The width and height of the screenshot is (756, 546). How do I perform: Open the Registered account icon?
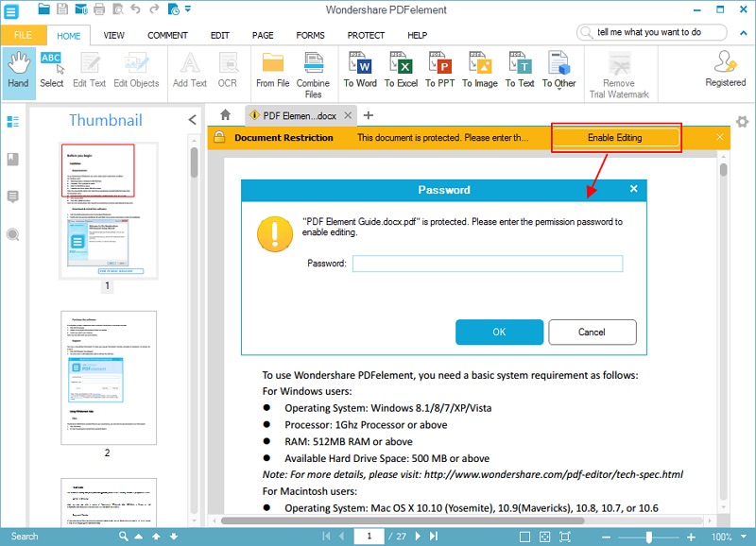(x=725, y=70)
